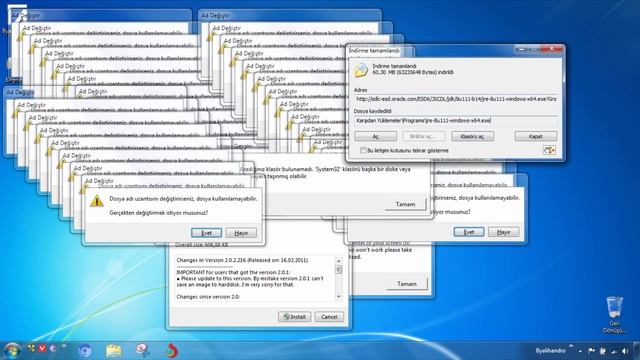The image size is (640, 360).
Task: Click Cancel in the updater dialog
Action: [329, 317]
